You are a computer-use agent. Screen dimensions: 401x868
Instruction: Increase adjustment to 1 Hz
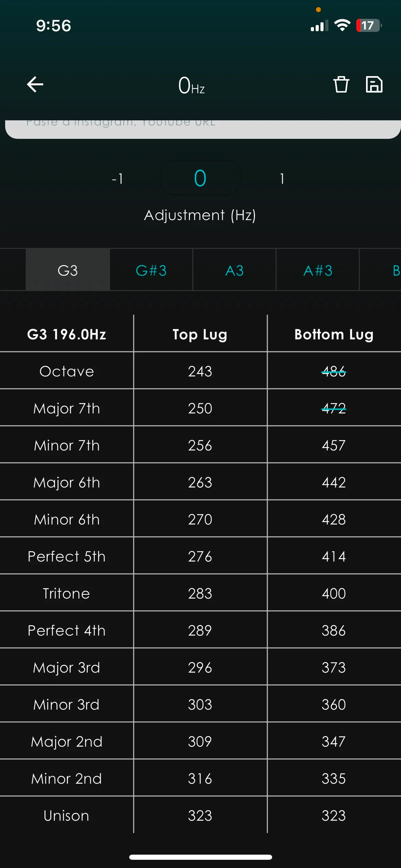(x=282, y=179)
